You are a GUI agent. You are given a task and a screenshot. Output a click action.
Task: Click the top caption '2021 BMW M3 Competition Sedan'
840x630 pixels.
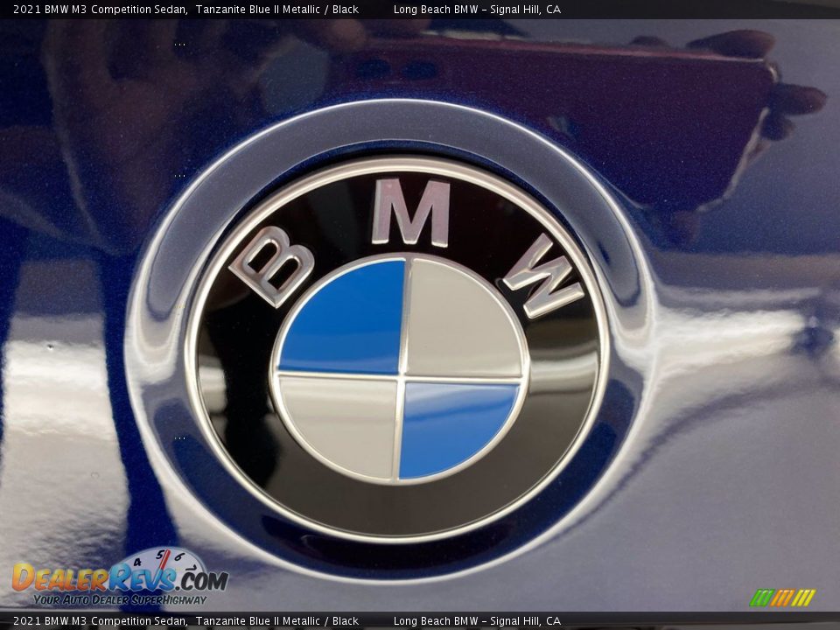click(x=100, y=9)
